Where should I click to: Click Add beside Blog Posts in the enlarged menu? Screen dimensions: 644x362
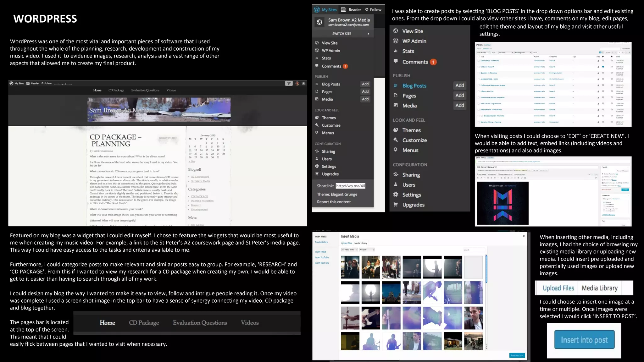[x=460, y=85]
